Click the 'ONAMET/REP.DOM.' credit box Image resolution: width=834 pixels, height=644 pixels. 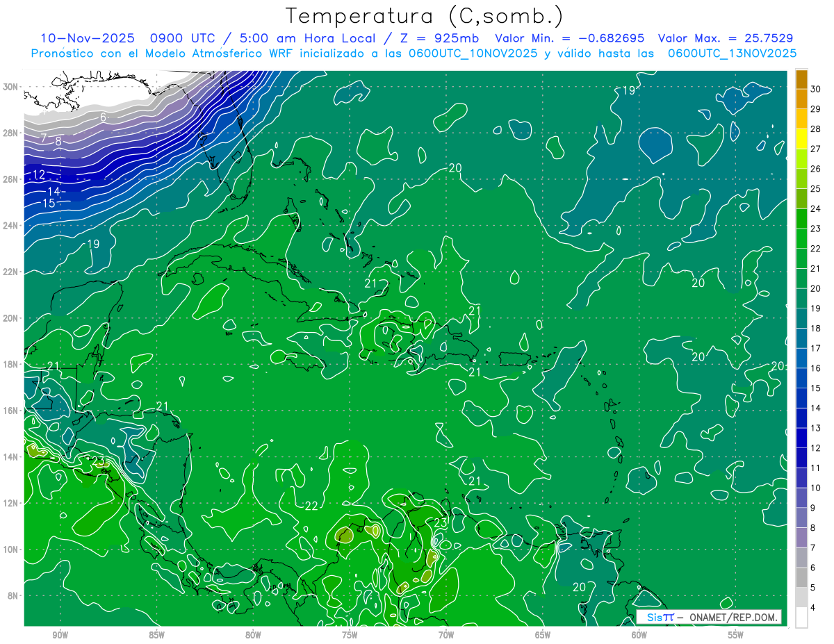(x=709, y=617)
